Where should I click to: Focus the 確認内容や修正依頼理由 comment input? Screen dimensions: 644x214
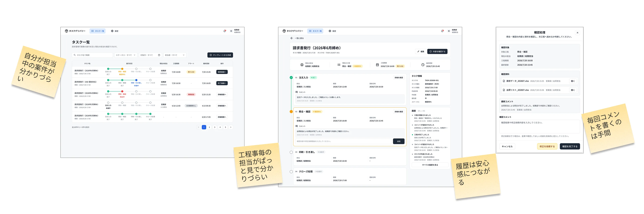click(x=343, y=141)
